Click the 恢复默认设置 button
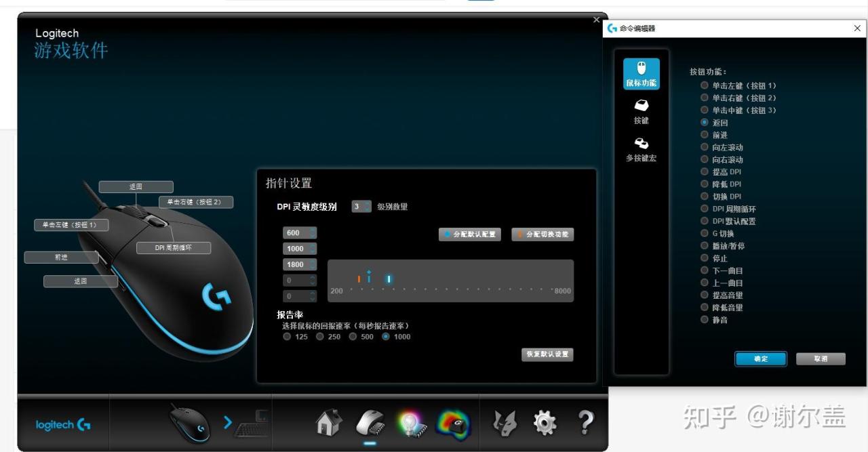The image size is (868, 452). (547, 354)
